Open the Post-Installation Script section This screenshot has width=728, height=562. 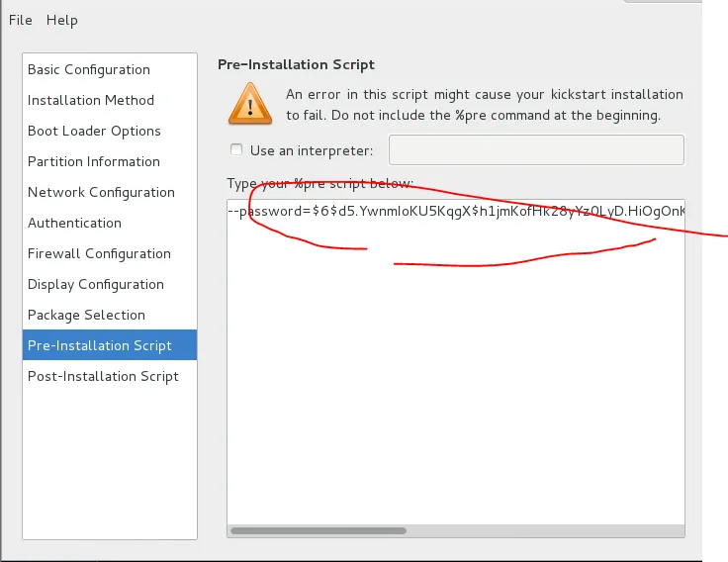(103, 376)
